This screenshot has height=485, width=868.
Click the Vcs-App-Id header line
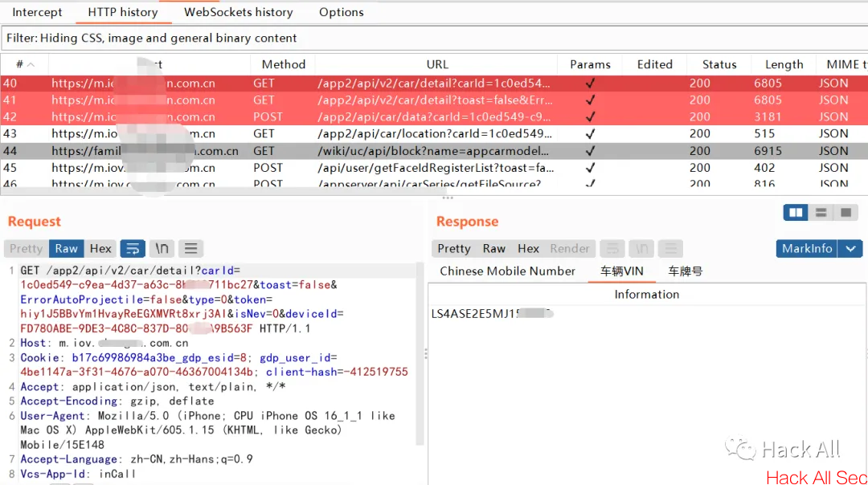77,474
